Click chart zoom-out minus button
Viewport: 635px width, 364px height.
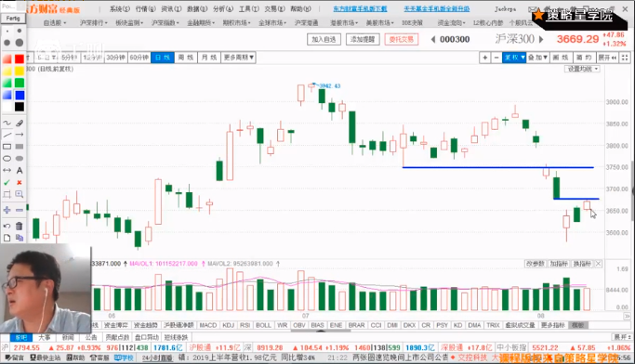[496, 58]
